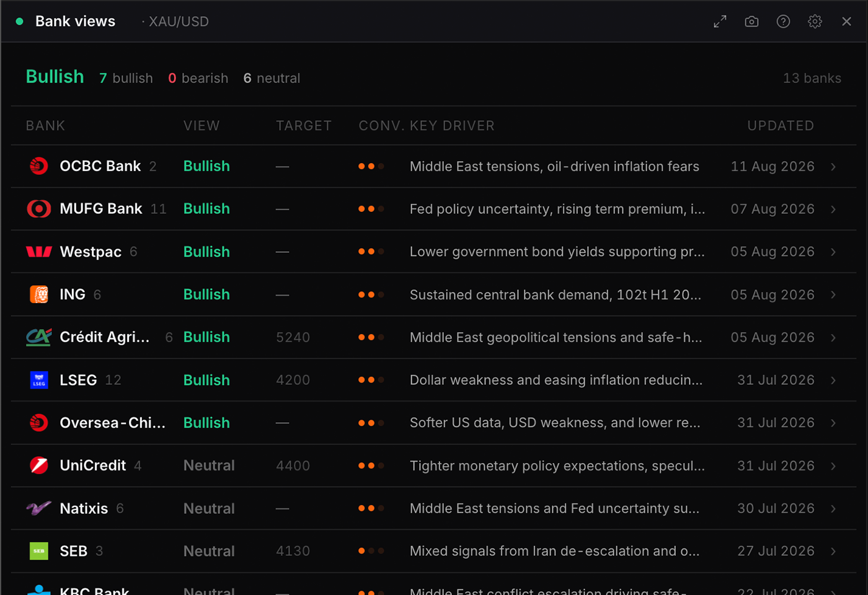Open panel settings gear icon

815,22
